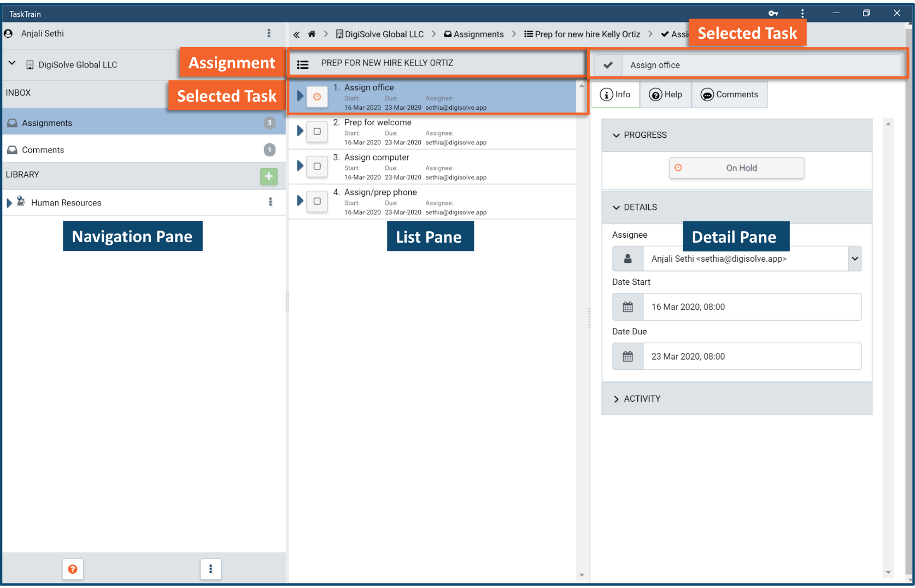This screenshot has width=915, height=588.
Task: Select the Assign computer task title
Action: pyautogui.click(x=377, y=157)
